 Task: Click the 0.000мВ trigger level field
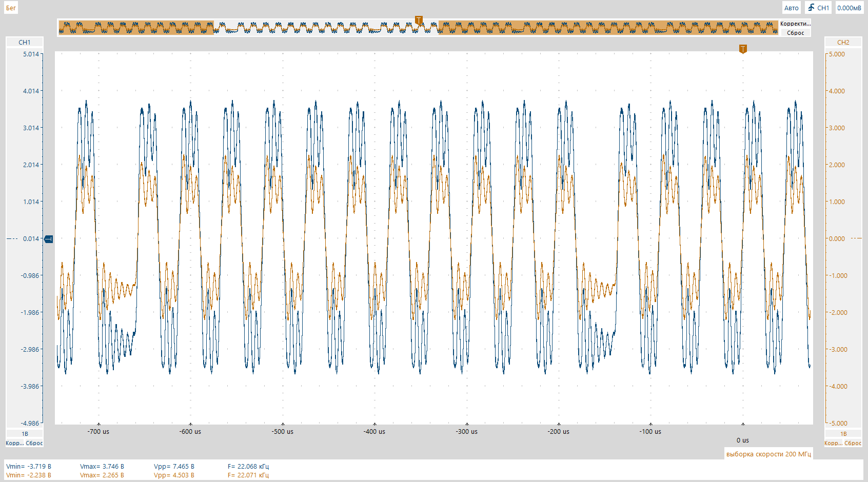[x=849, y=8]
